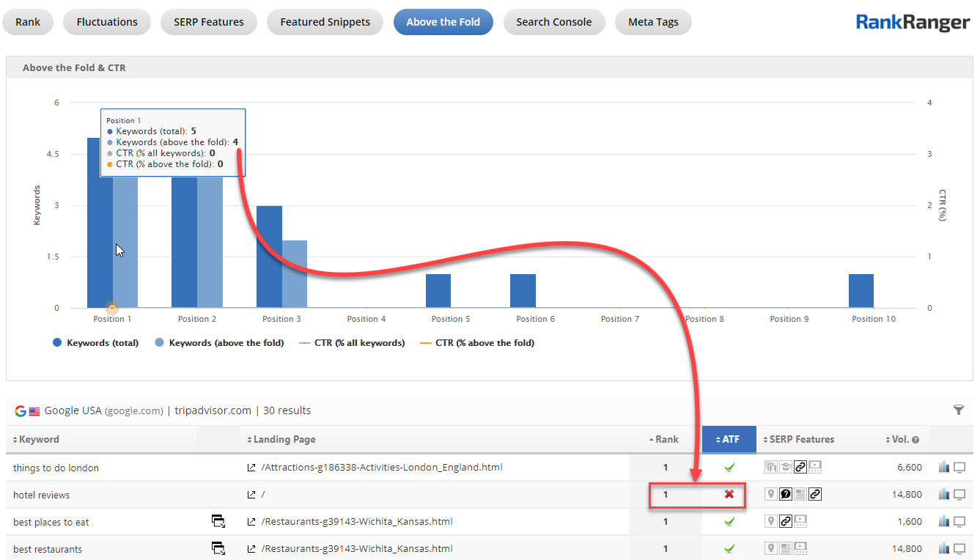
Task: Click the multi-page icon beside best places to eat
Action: point(218,522)
